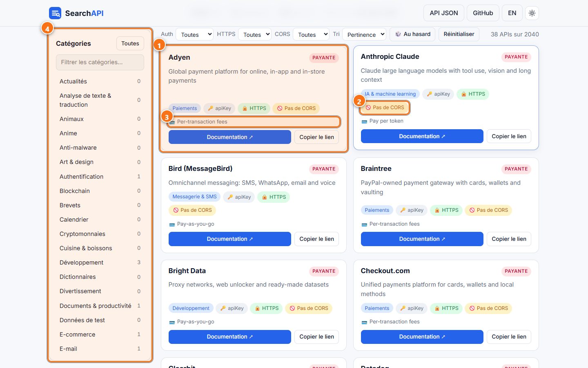Viewport: 588px width, 368px height.
Task: Switch language with the EN button
Action: 512,13
